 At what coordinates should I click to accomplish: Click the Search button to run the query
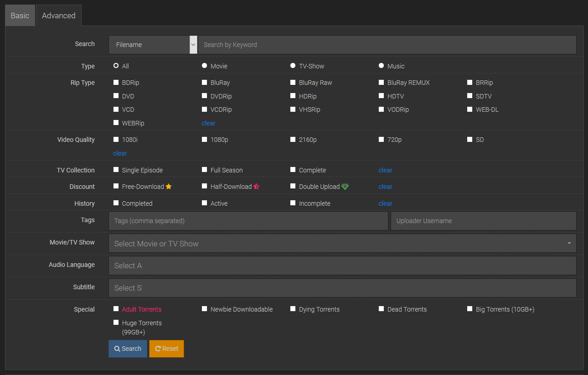[x=128, y=348]
